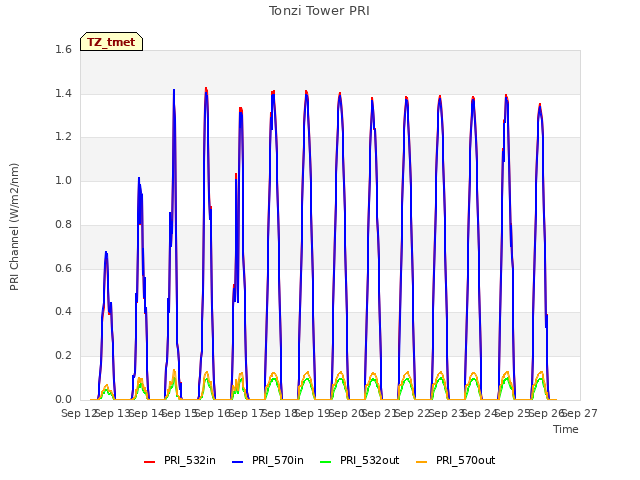Click the 0.4 y-axis tick label

[x=63, y=312]
